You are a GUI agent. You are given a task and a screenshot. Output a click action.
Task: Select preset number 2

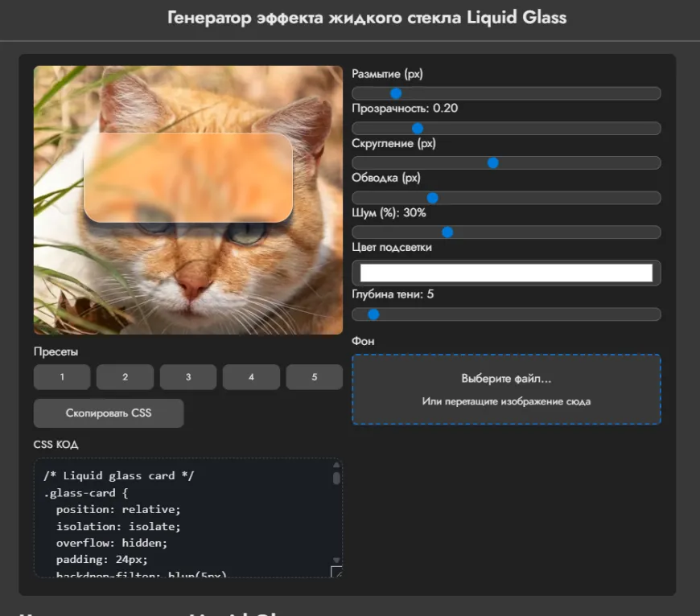(x=125, y=377)
